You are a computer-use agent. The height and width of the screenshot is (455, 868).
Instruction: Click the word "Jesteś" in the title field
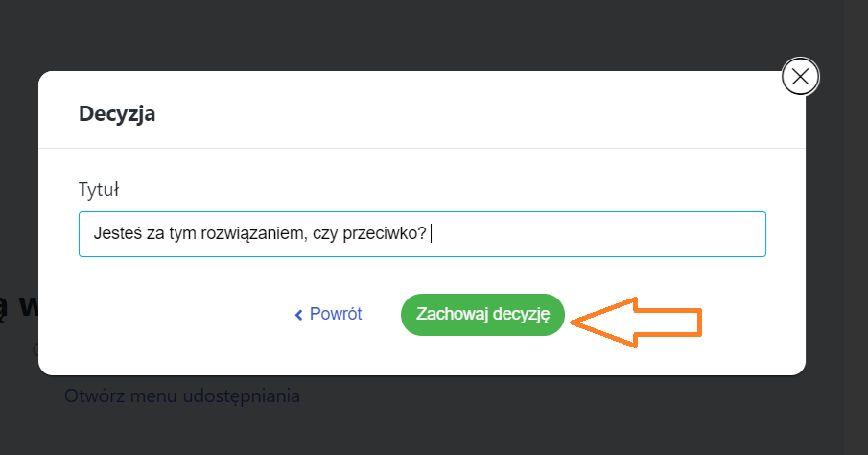click(x=116, y=233)
